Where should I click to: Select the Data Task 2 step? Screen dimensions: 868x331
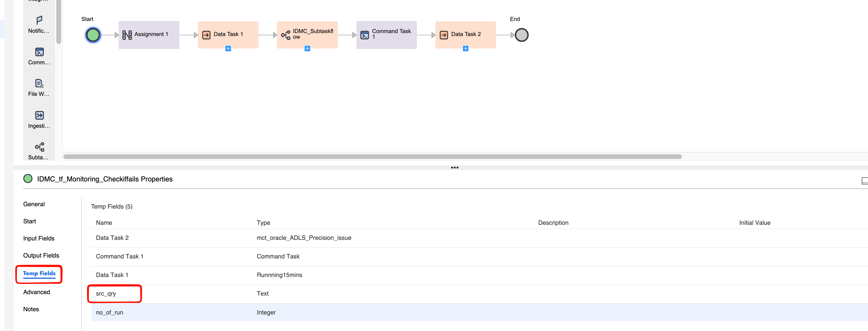[x=466, y=35]
